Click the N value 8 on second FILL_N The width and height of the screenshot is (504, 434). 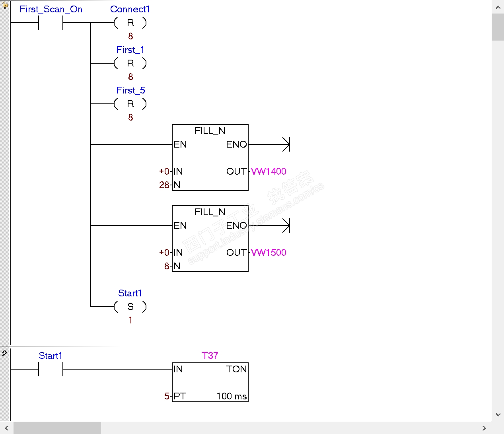coord(167,266)
